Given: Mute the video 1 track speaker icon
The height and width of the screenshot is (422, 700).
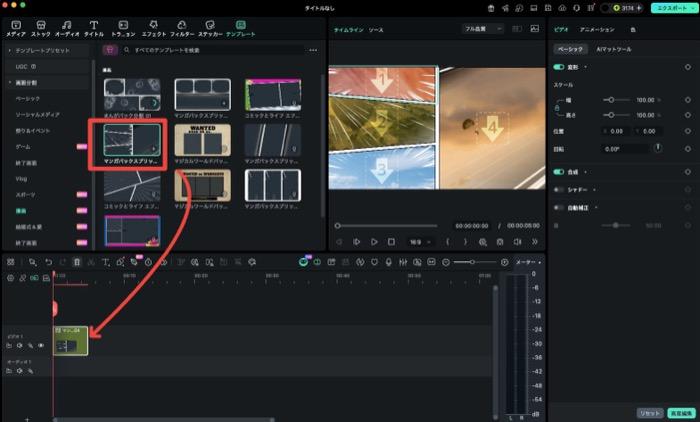Looking at the screenshot, I should point(20,345).
